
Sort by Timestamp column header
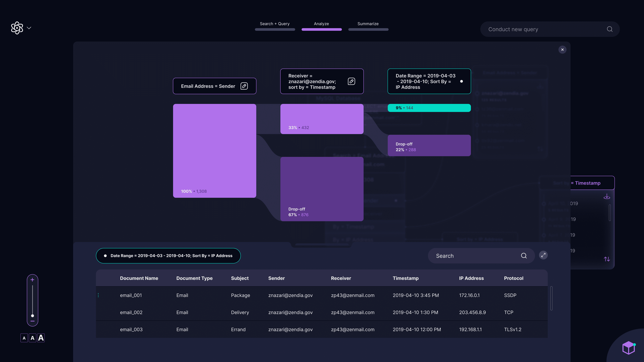pyautogui.click(x=406, y=278)
